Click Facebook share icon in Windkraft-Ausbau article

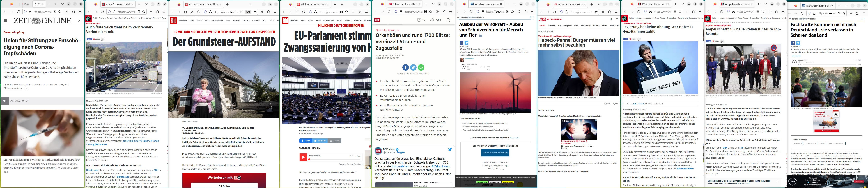click(462, 43)
